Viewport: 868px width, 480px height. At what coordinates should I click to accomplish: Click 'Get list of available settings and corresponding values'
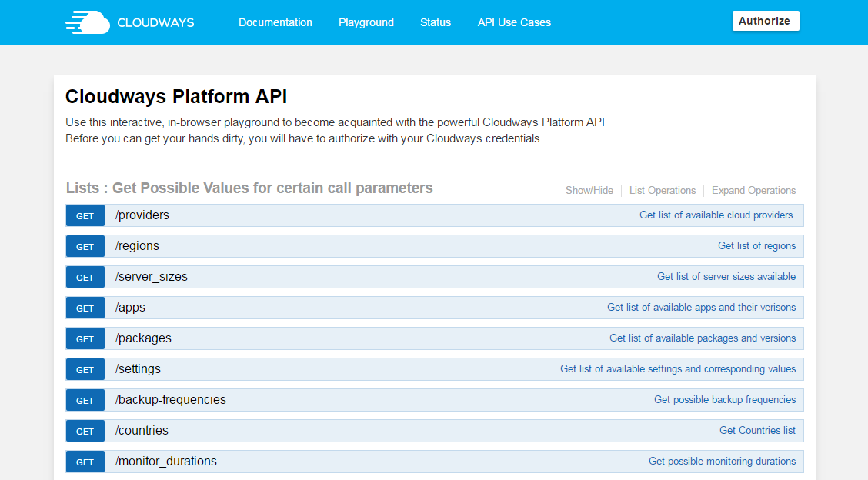(x=678, y=369)
